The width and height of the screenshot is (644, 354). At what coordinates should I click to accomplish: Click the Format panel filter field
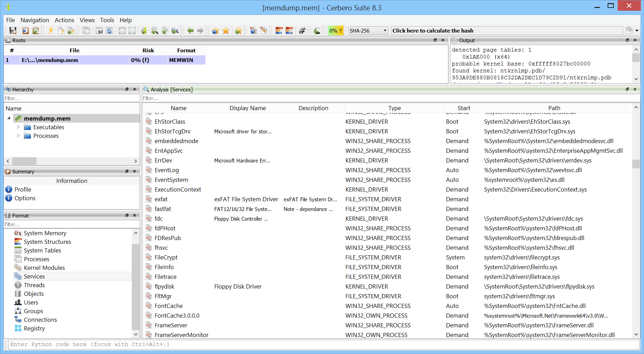pyautogui.click(x=72, y=224)
